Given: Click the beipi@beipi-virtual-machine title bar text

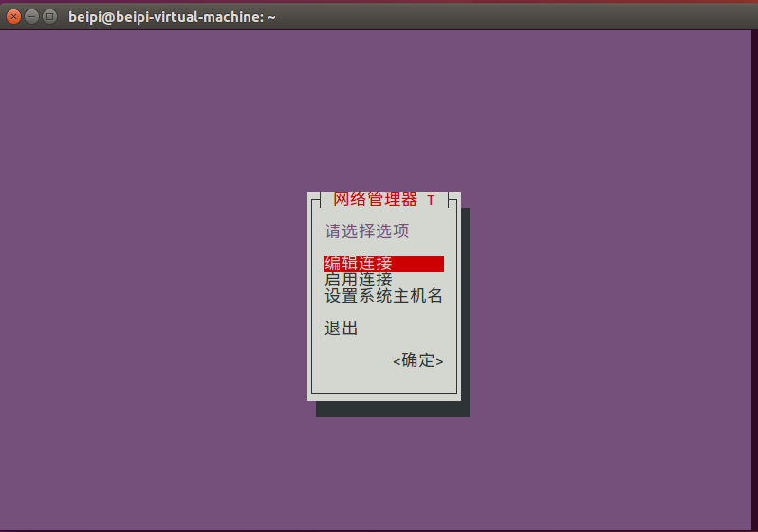Looking at the screenshot, I should coord(172,17).
